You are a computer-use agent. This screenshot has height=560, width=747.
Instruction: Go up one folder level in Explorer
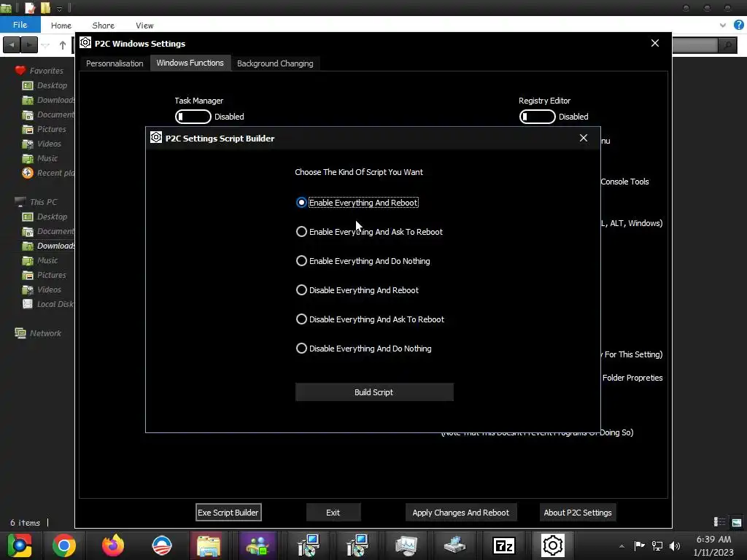click(x=63, y=45)
